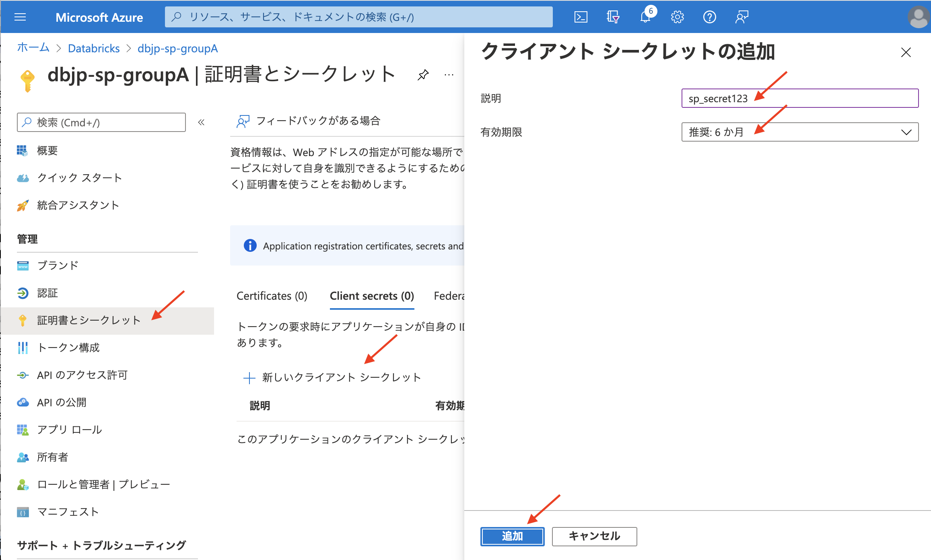The image size is (931, 560).
Task: Open the notifications bell
Action: (645, 17)
